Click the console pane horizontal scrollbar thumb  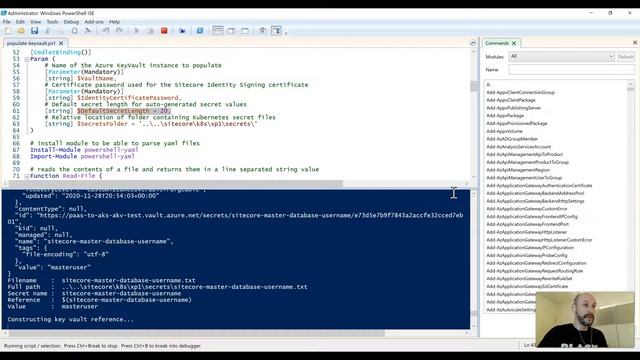tap(197, 333)
